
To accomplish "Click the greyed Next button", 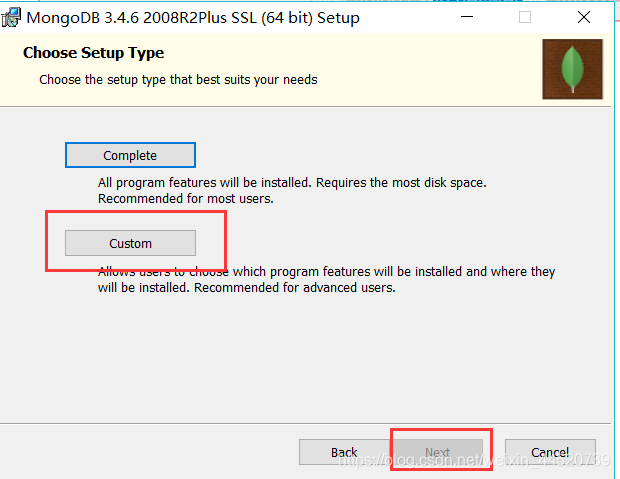I will tap(437, 452).
